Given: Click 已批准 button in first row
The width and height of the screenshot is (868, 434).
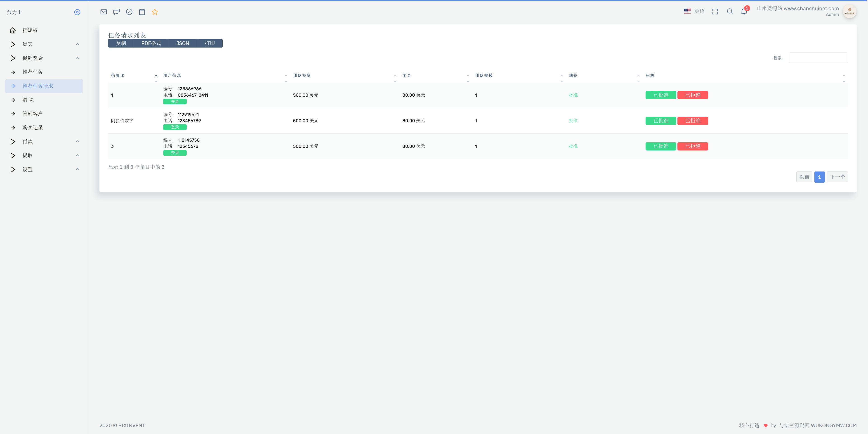Looking at the screenshot, I should 660,95.
